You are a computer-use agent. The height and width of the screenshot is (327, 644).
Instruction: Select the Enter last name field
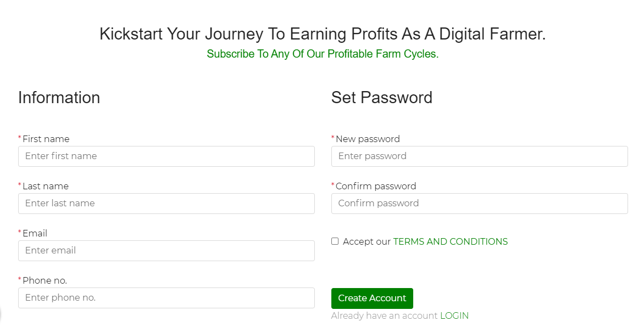tap(166, 204)
